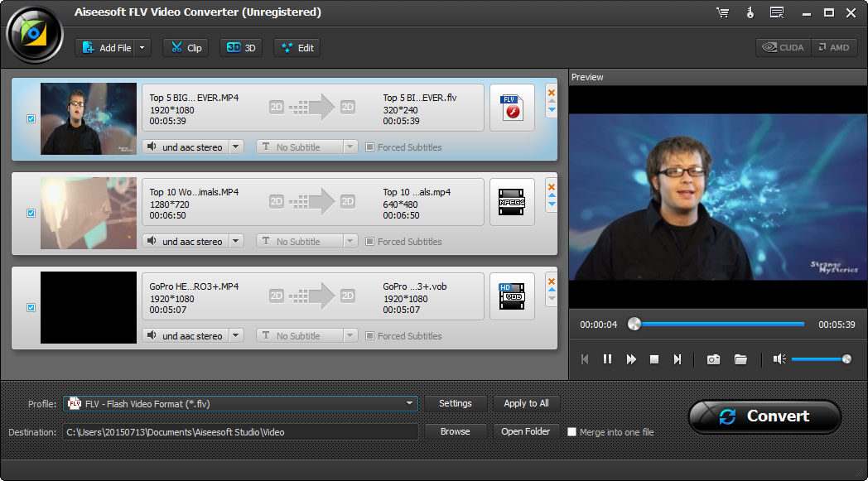Click the 2D to 2D arrow for Top 5 BIG
Image resolution: width=868 pixels, height=481 pixels.
(312, 107)
